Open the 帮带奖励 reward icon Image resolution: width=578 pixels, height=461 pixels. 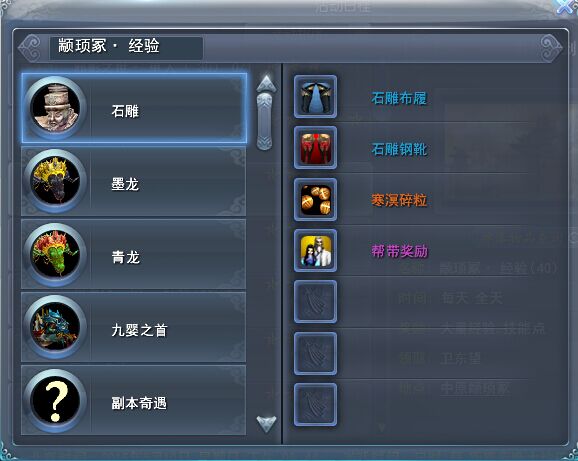(316, 251)
